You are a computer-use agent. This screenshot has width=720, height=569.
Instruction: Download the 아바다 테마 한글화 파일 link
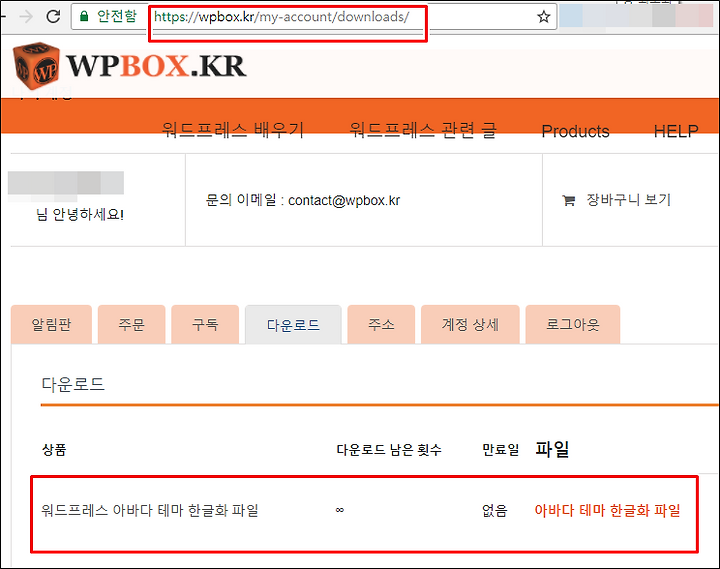[607, 510]
